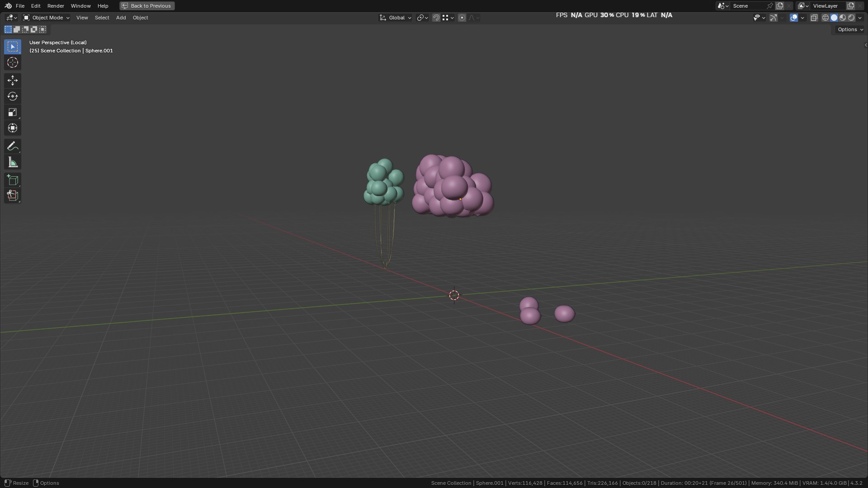Activate the 3D Cursor tool
This screenshot has height=488, width=868.
(13, 62)
